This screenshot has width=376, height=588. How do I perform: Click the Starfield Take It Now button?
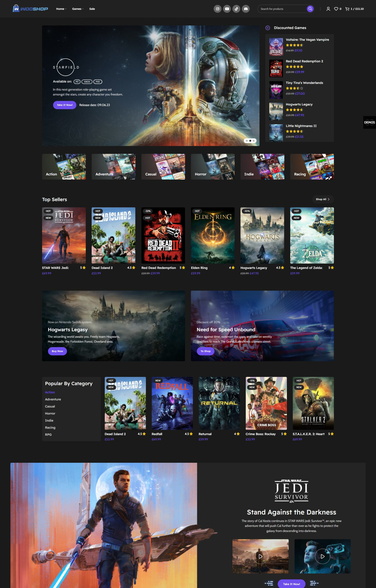pos(65,105)
